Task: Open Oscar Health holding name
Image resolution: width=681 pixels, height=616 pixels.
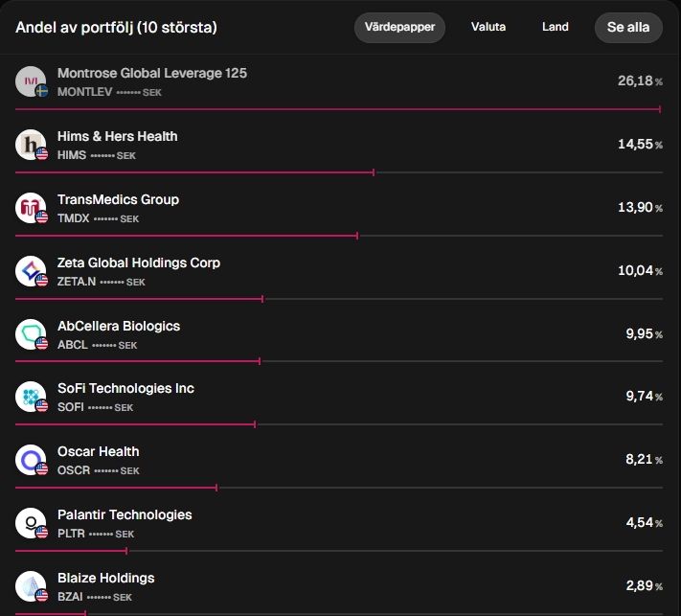Action: pyautogui.click(x=98, y=452)
